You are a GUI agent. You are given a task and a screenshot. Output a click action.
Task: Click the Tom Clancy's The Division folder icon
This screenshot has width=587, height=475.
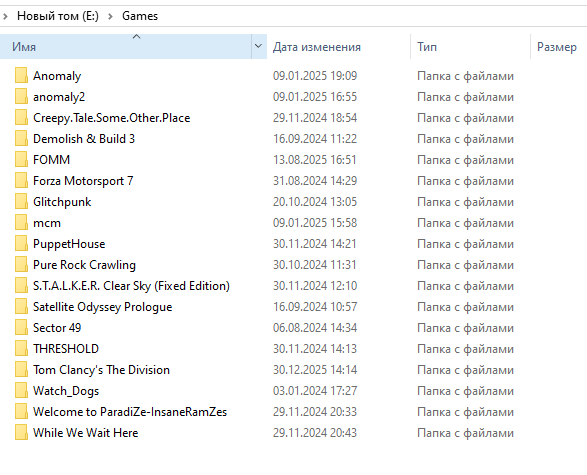click(x=21, y=369)
